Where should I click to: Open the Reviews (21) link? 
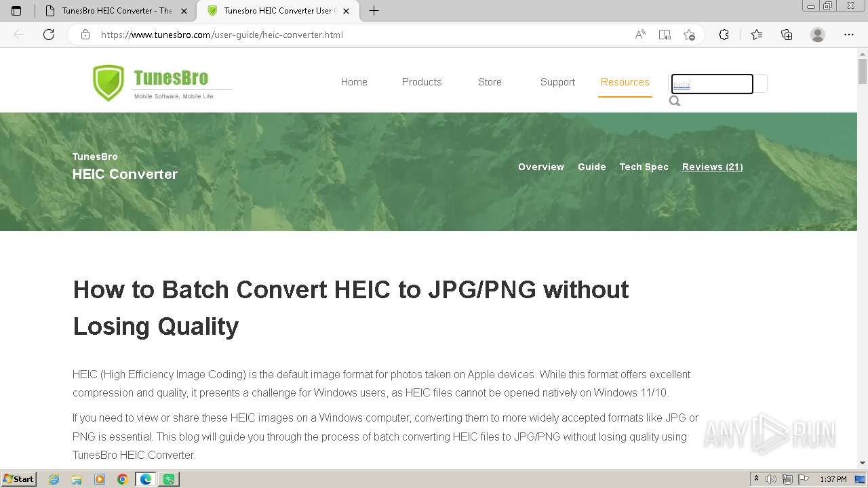713,167
